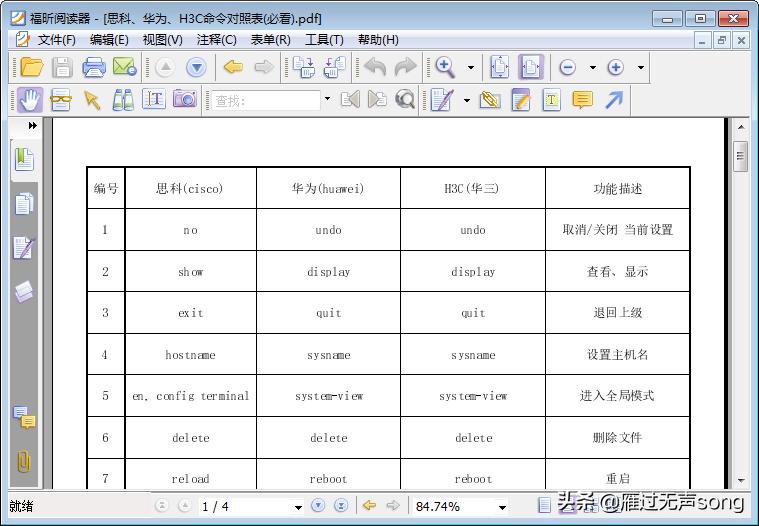Viewport: 759px width, 526px height.
Task: Open the 文件(F) menu
Action: click(56, 40)
